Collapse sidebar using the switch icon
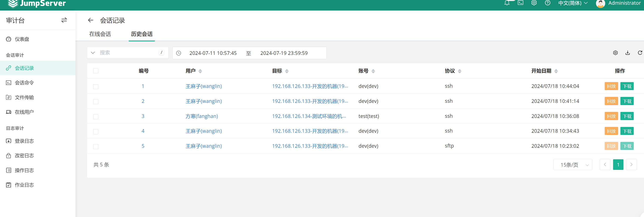The image size is (644, 217). point(64,20)
